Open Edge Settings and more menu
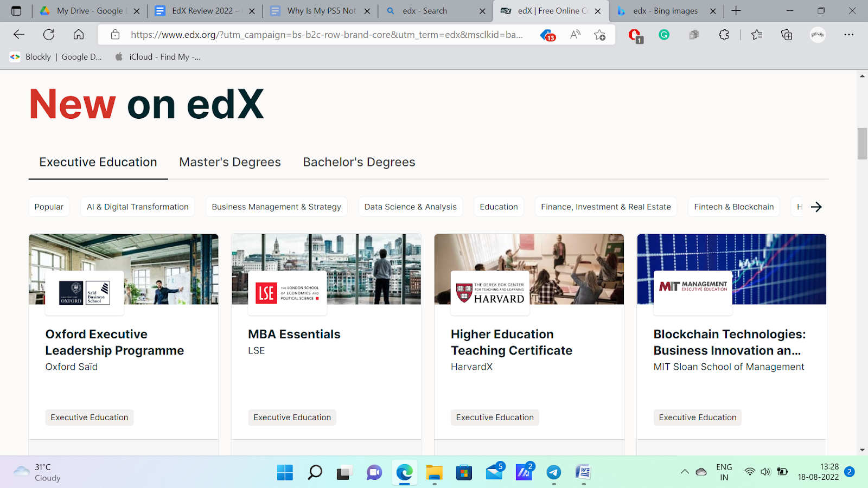 [x=849, y=35]
